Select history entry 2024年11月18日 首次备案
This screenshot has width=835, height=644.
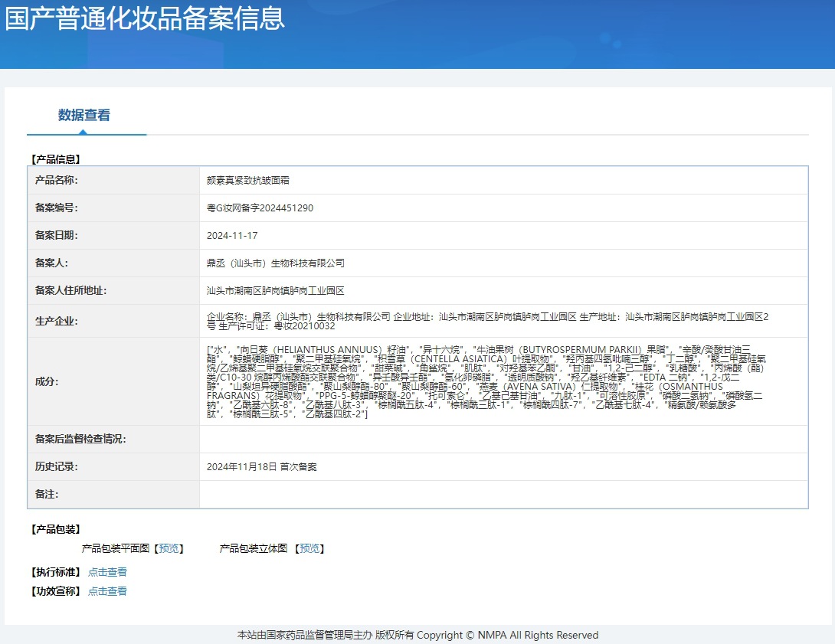pos(261,467)
